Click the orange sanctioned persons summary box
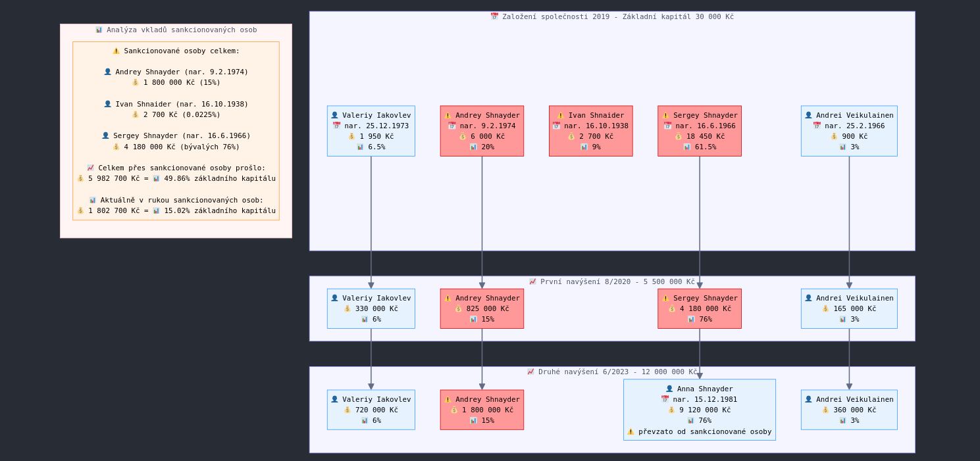 coord(176,131)
